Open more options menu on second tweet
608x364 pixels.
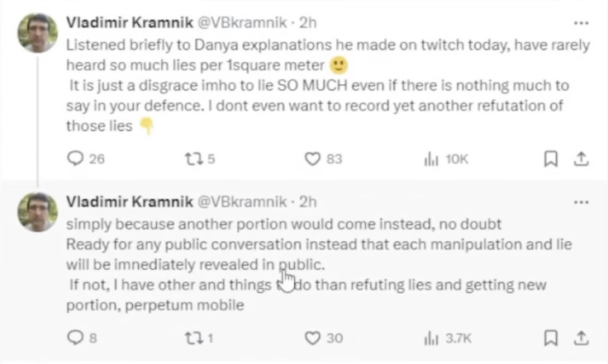tap(581, 201)
